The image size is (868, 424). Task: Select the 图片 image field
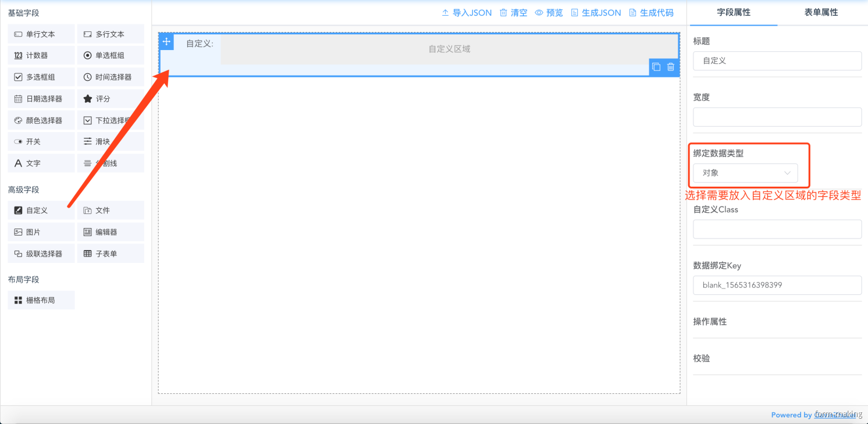click(41, 231)
